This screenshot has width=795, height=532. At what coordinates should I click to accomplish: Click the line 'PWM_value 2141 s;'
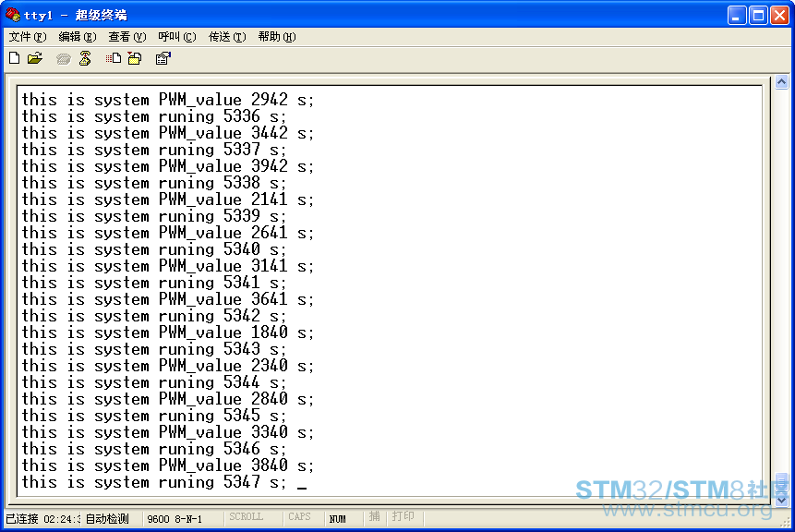(168, 199)
